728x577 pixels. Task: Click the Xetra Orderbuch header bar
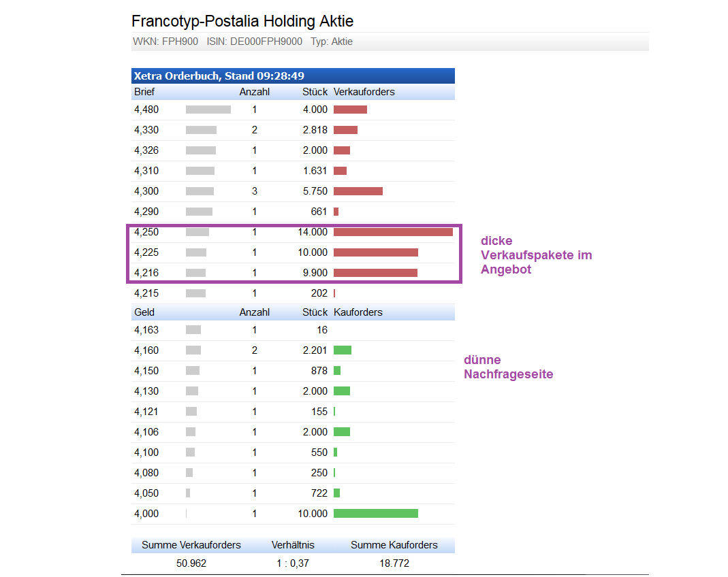[293, 76]
